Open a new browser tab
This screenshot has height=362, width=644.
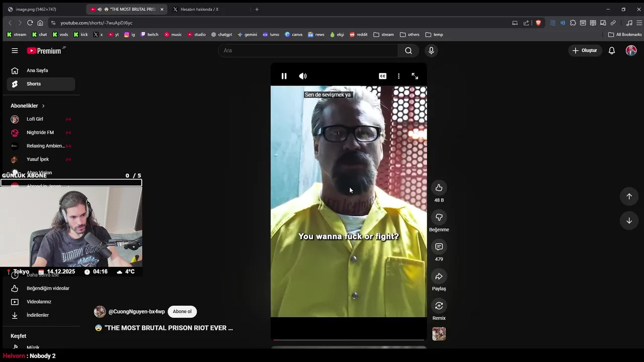click(x=257, y=9)
